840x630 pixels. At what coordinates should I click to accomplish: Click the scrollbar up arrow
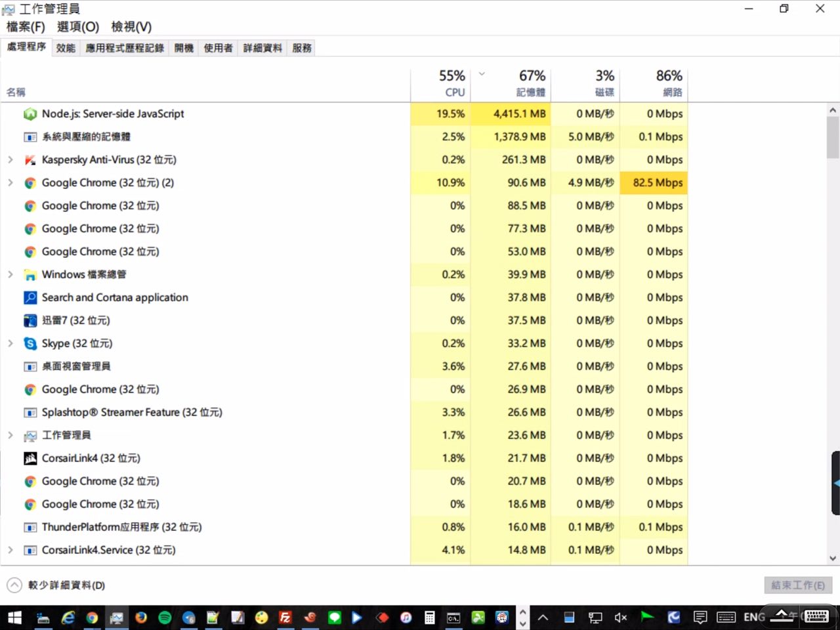[x=833, y=110]
